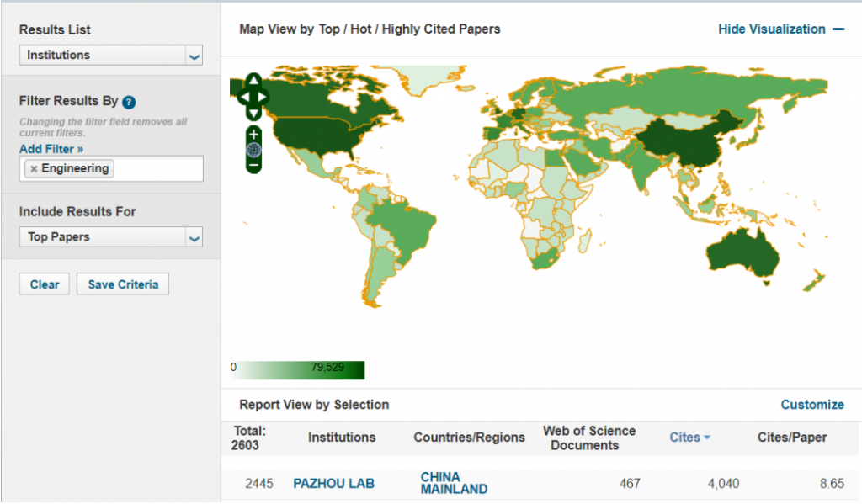The width and height of the screenshot is (862, 504).
Task: Sort by the Cites column arrow
Action: tap(705, 438)
